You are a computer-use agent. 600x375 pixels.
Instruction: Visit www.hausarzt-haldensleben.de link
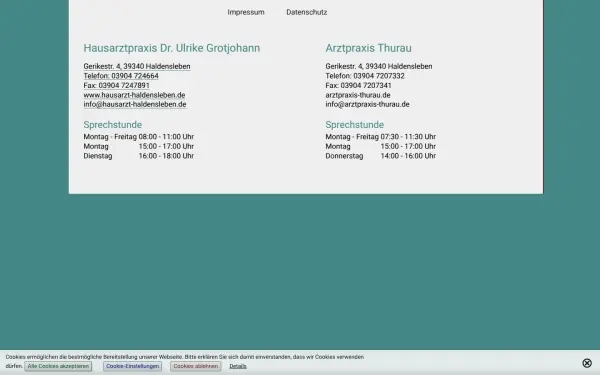[134, 95]
